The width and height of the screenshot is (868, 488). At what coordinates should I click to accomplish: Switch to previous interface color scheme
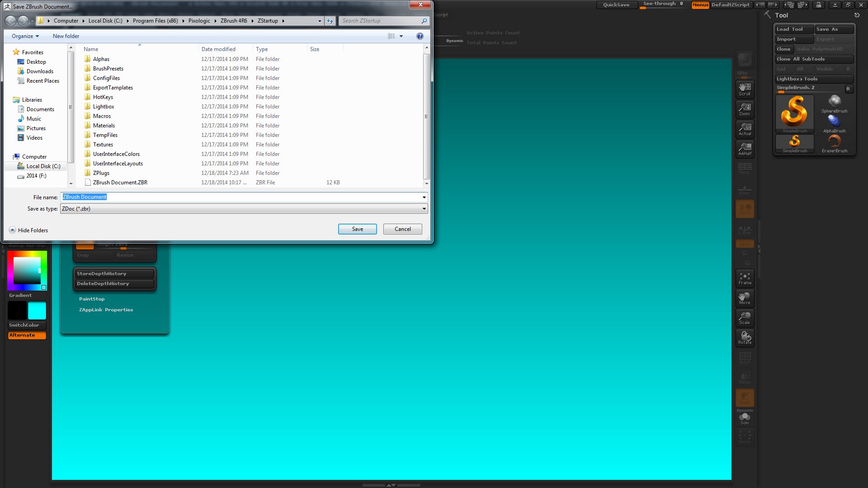click(x=760, y=5)
